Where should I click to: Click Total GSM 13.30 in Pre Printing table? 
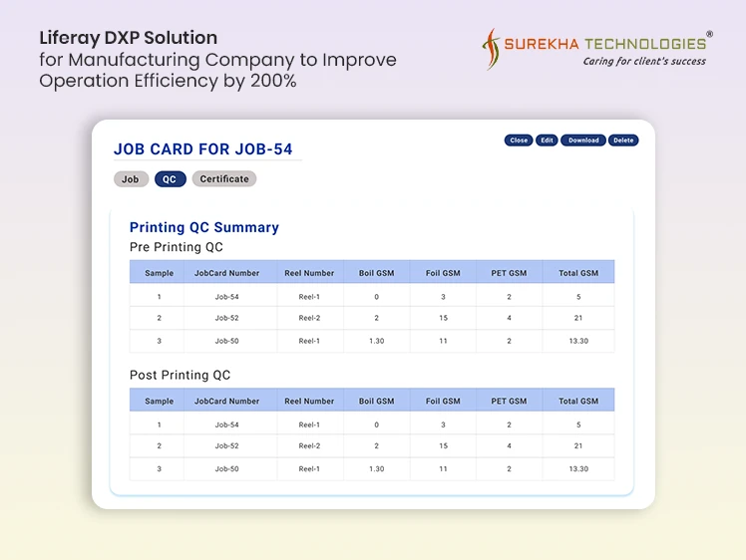(x=578, y=341)
